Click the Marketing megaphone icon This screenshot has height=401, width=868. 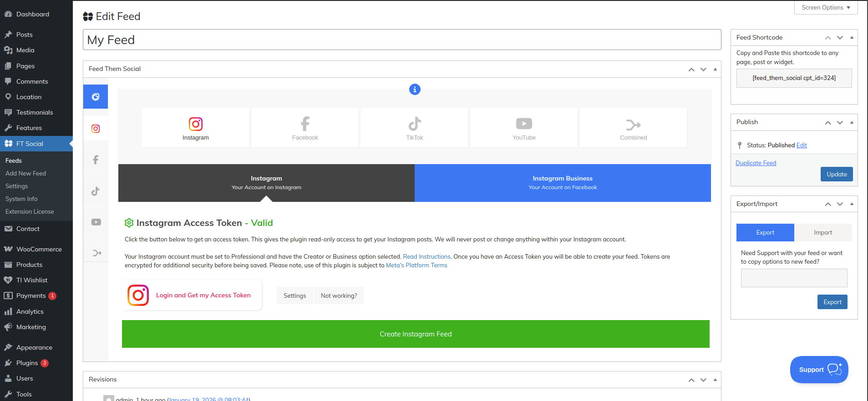[8, 327]
